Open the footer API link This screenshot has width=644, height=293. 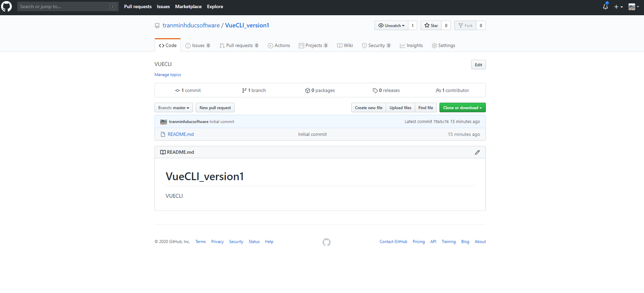tap(433, 242)
